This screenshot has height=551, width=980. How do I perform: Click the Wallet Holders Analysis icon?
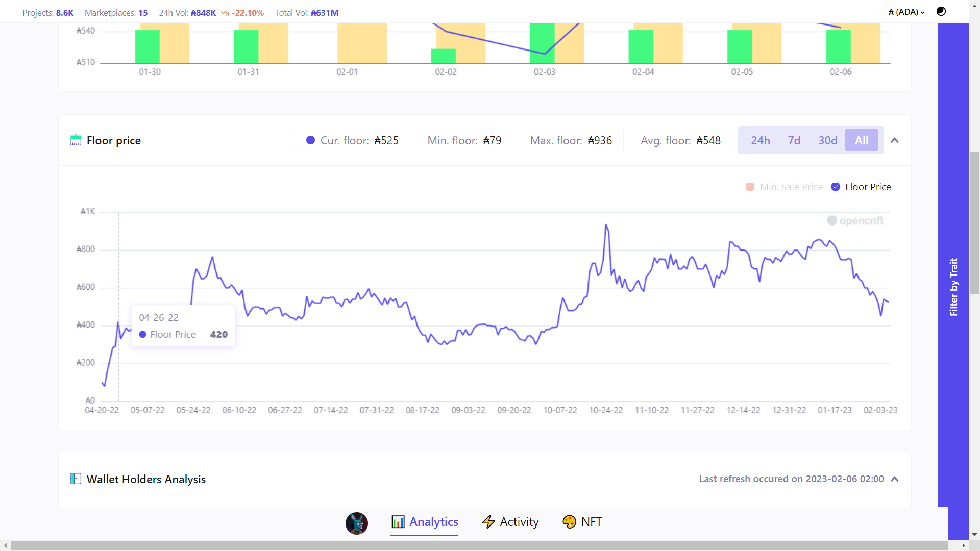[76, 479]
